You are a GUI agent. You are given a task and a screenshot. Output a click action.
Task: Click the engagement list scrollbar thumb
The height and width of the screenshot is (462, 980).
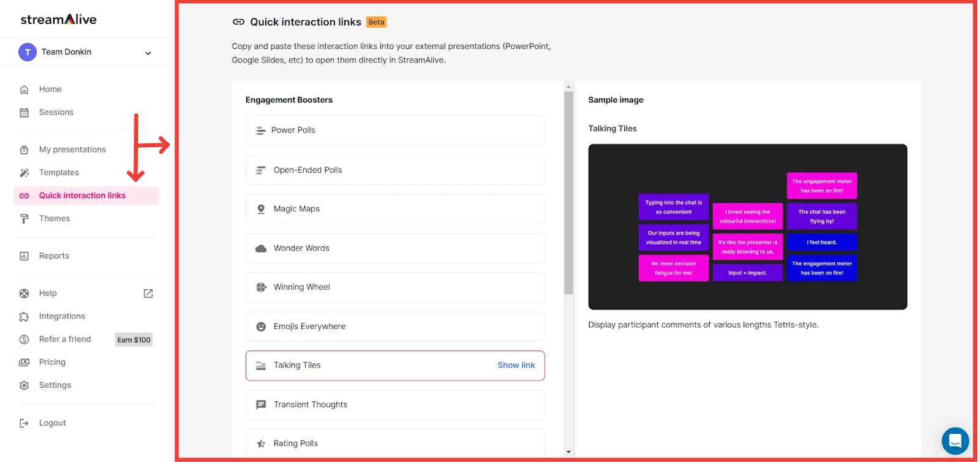click(x=568, y=193)
